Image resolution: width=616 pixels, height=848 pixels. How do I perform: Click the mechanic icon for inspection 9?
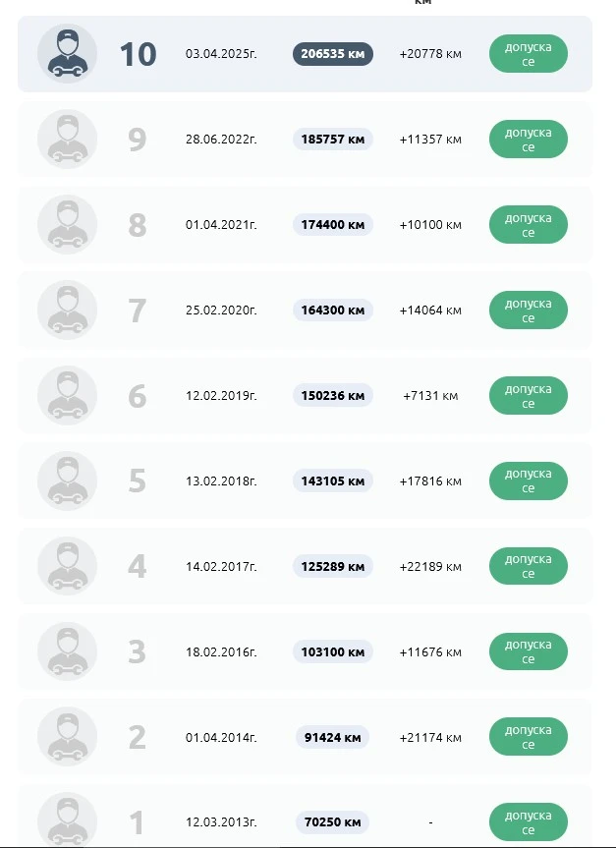point(67,140)
